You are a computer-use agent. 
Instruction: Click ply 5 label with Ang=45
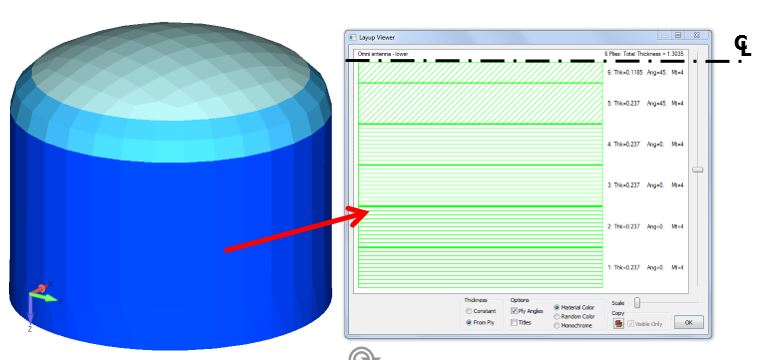point(645,104)
